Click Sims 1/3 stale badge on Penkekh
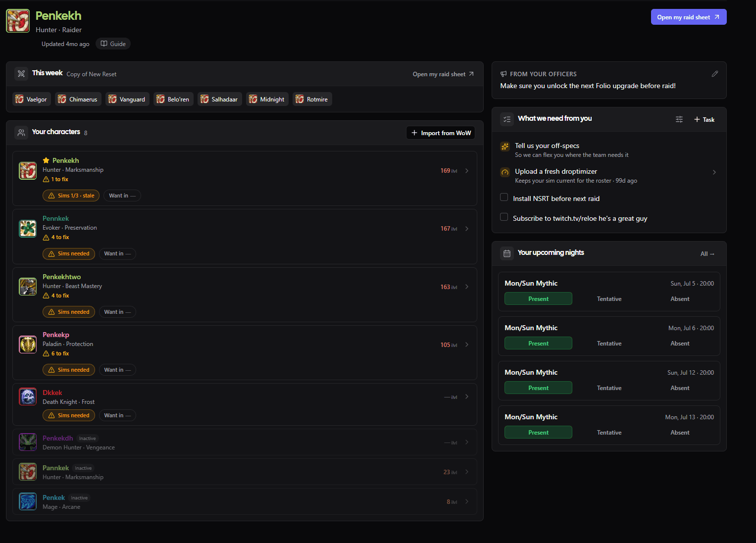756x543 pixels. (71, 196)
